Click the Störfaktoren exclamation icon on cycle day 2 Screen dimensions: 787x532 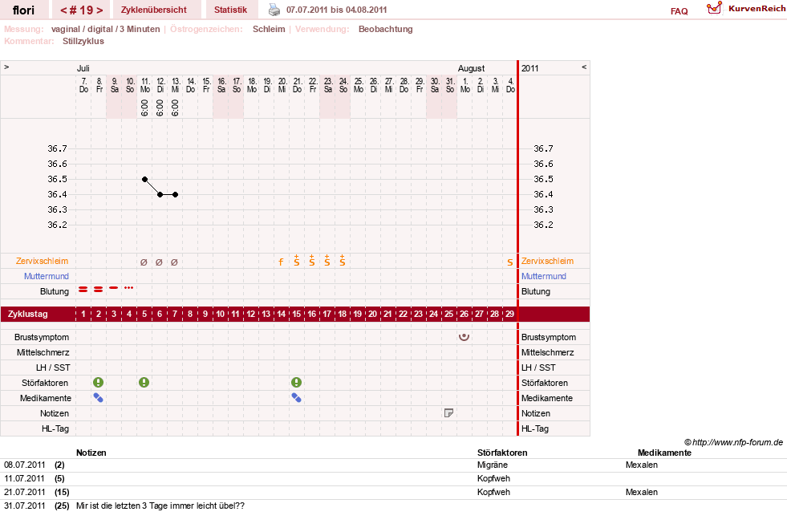[99, 383]
